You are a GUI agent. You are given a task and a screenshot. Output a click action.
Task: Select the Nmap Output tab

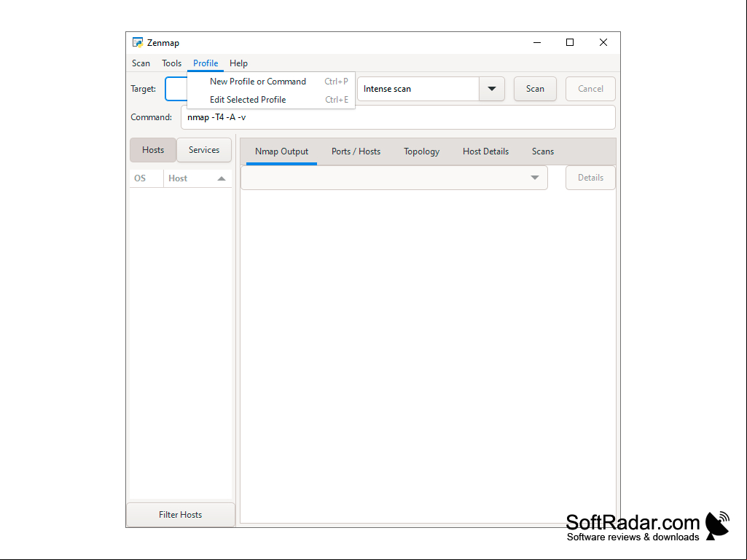(281, 152)
